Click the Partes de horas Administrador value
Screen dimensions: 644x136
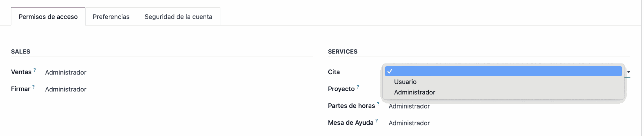[x=409, y=106]
